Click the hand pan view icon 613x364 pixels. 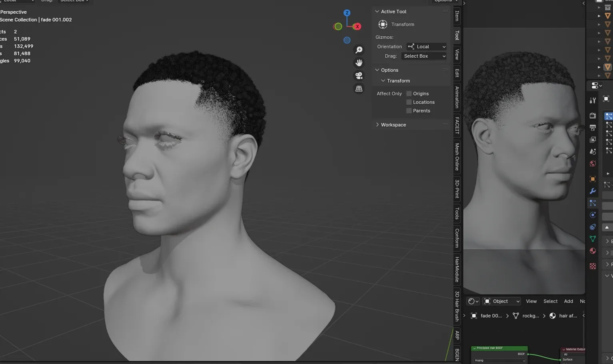(359, 63)
